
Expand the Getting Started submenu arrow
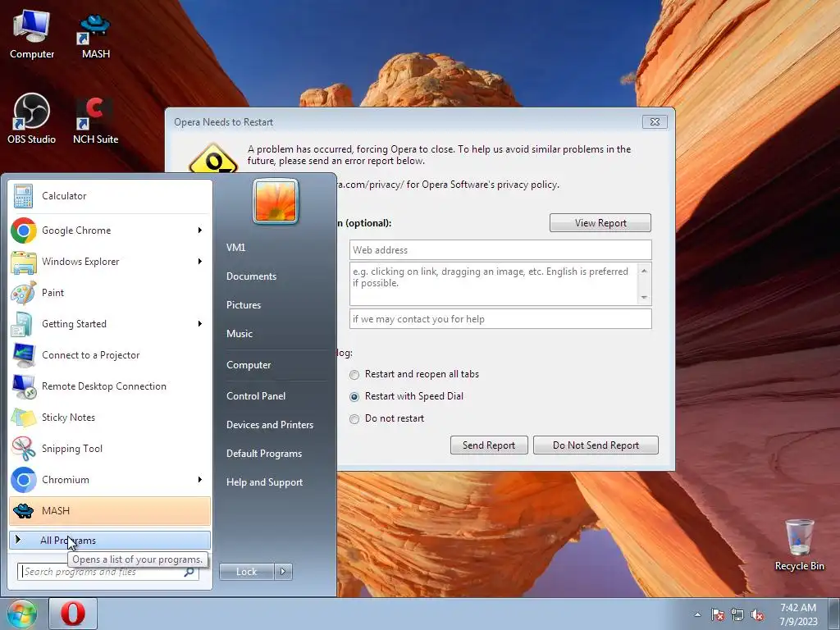[200, 323]
